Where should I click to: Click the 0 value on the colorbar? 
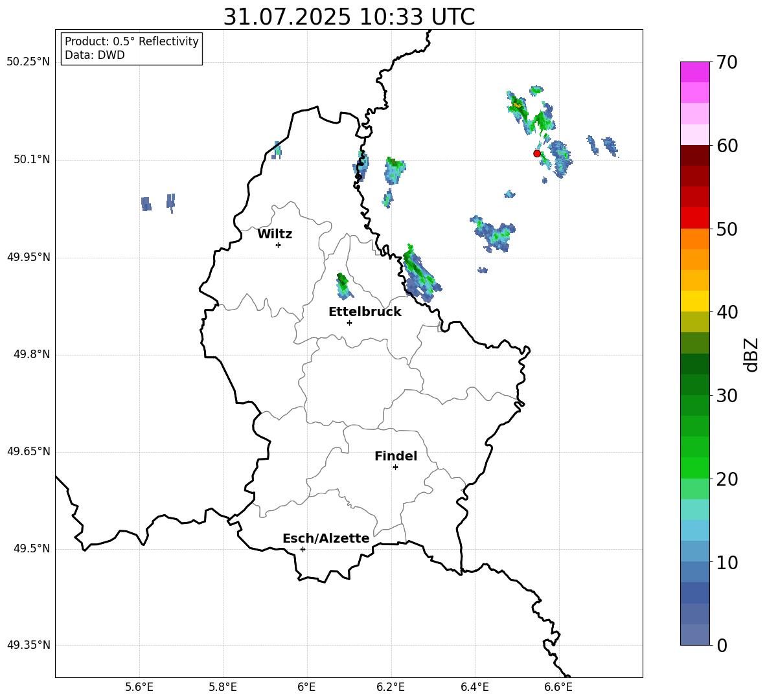coord(722,646)
